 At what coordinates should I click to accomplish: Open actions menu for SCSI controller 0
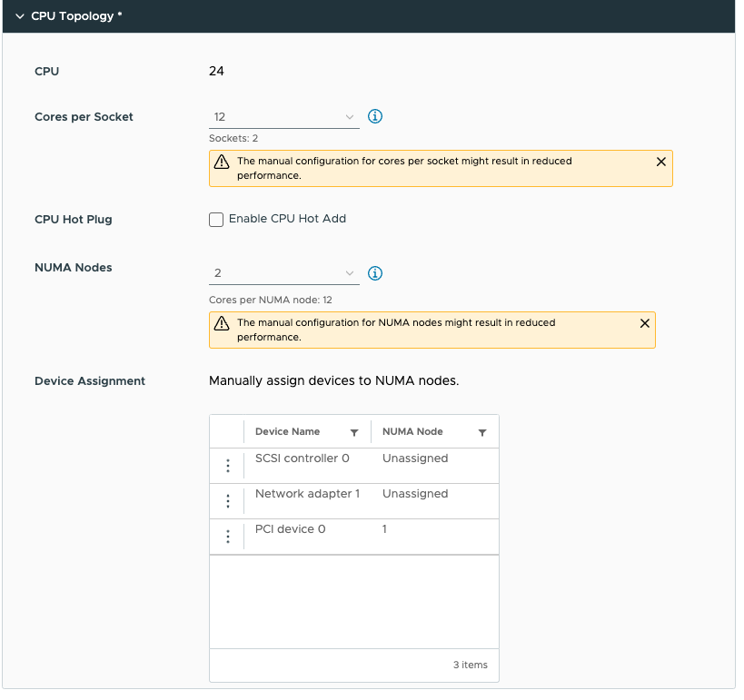227,466
